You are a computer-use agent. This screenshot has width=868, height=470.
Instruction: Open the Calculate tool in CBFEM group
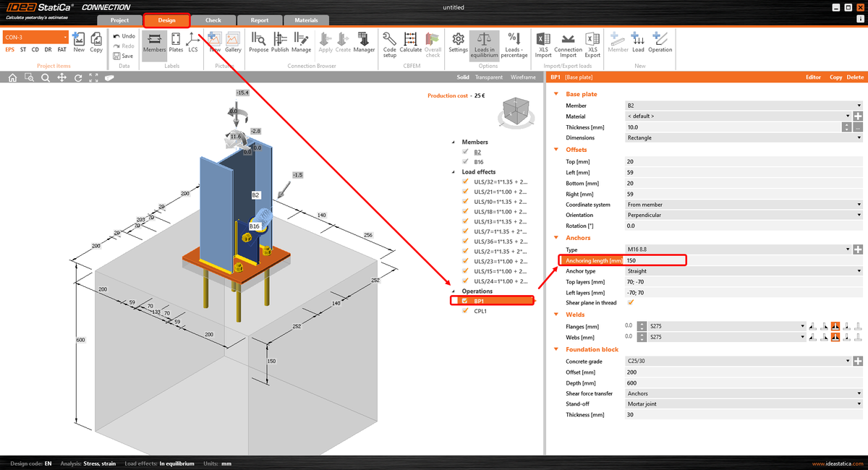pyautogui.click(x=410, y=42)
